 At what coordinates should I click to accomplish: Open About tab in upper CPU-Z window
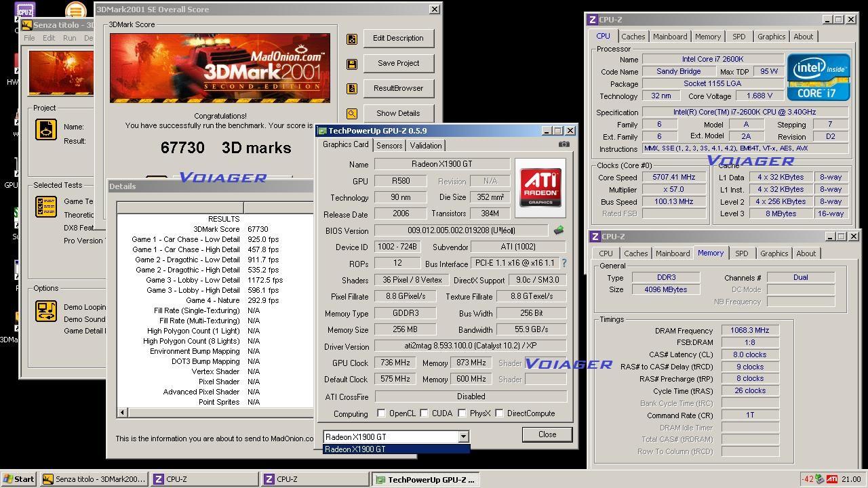804,37
